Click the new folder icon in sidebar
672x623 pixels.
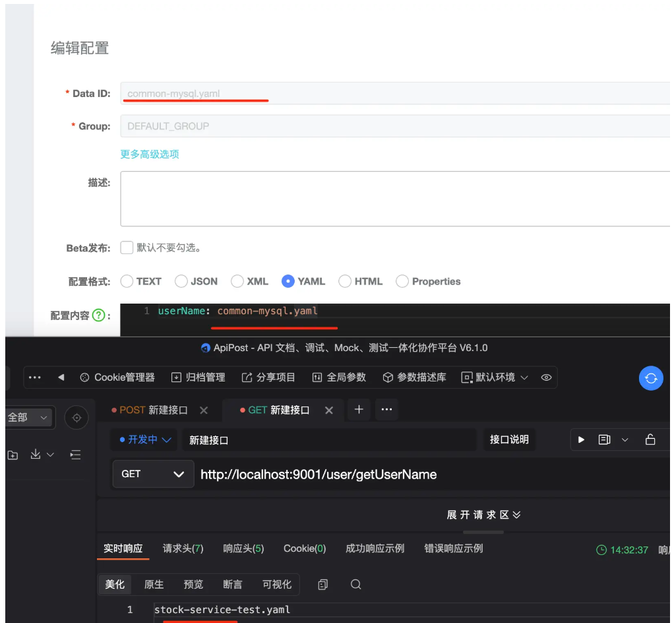(x=13, y=455)
